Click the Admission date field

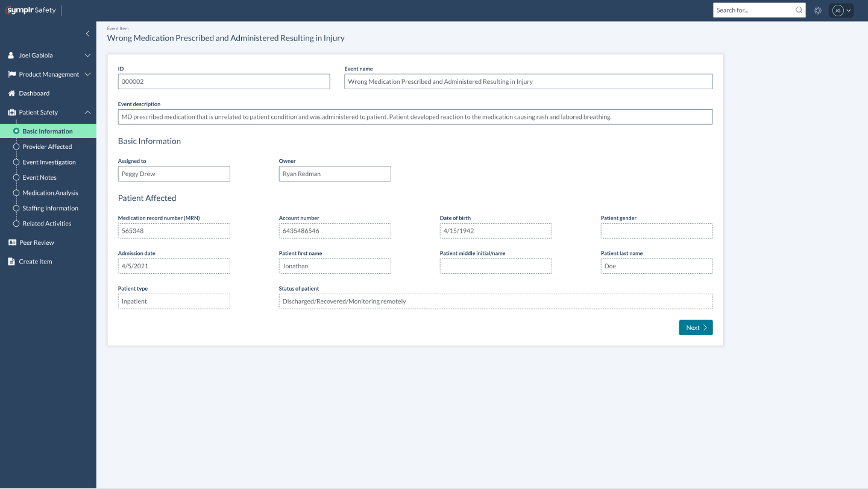tap(174, 266)
